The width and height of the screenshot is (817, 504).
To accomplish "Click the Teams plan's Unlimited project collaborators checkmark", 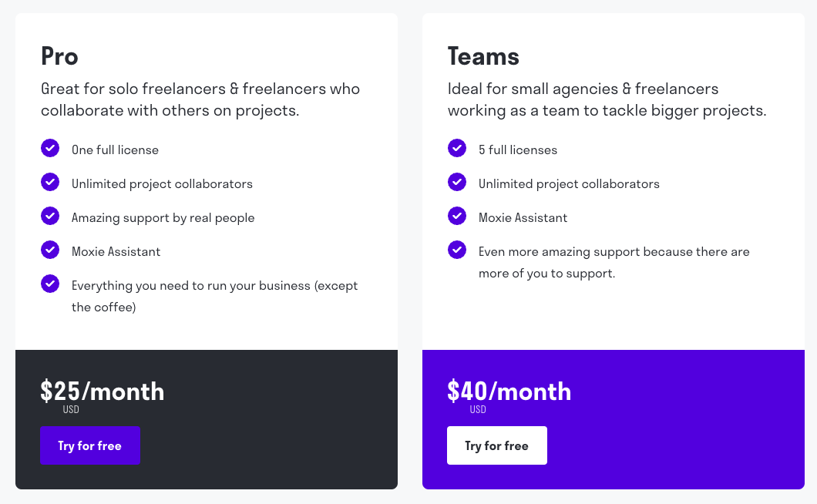I will (x=457, y=182).
